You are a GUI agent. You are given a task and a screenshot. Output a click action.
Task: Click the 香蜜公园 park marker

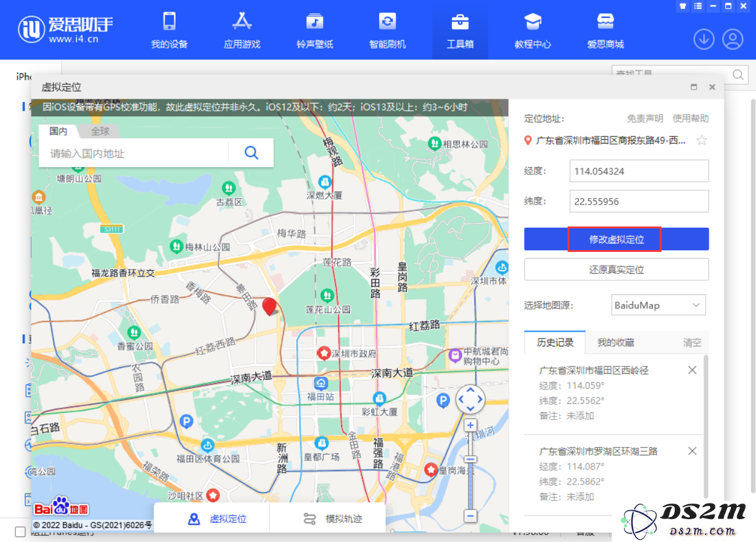click(x=134, y=332)
